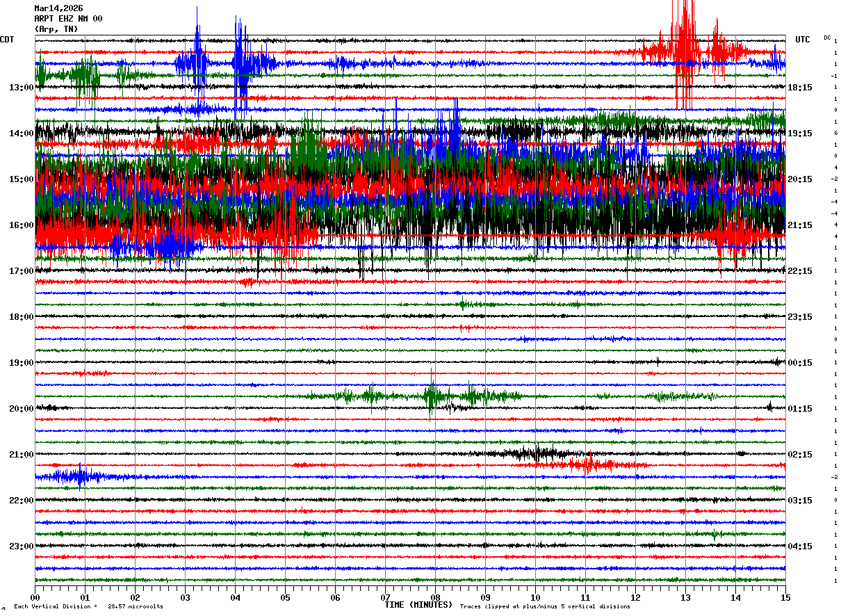Click the 00:15 UTC time label
This screenshot has height=616, width=841.
[x=800, y=363]
